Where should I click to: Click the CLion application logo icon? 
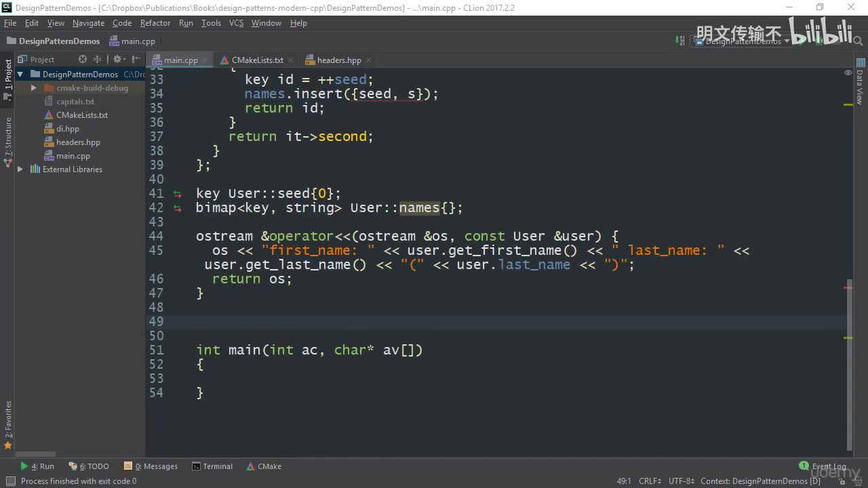7,7
